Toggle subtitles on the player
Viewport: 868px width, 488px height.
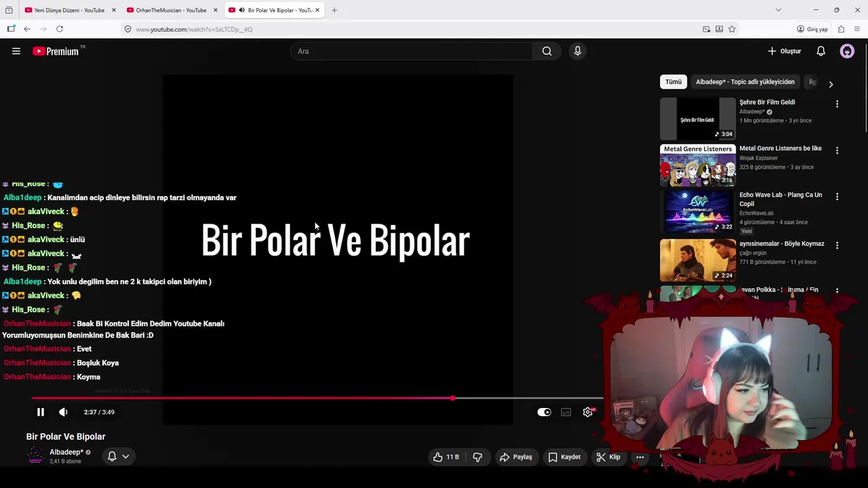566,412
